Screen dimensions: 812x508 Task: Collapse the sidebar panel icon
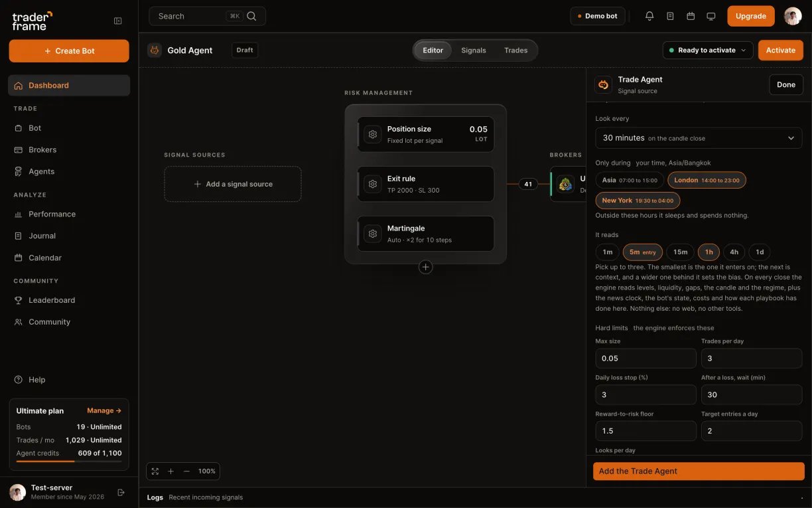tap(118, 21)
